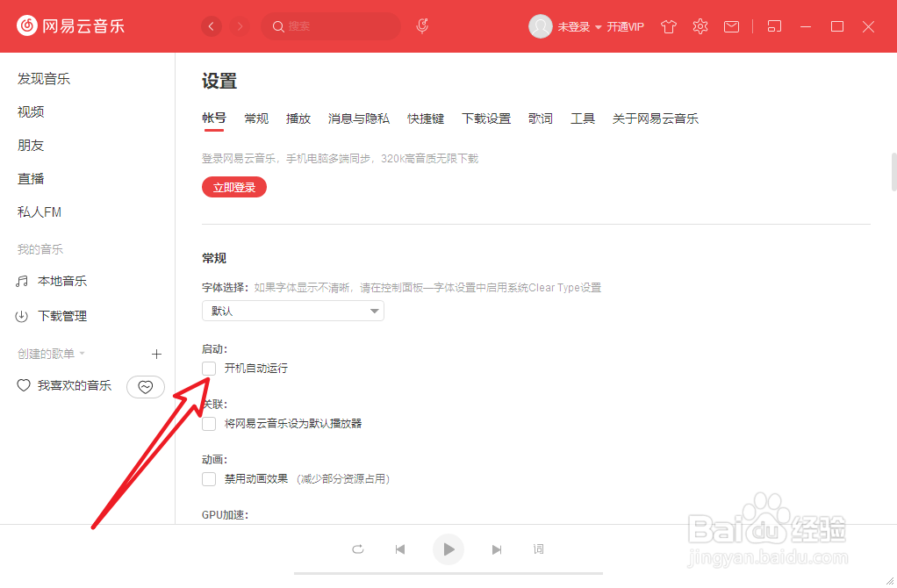The width and height of the screenshot is (897, 588).
Task: Open 朋友 in the sidebar
Action: click(x=31, y=146)
